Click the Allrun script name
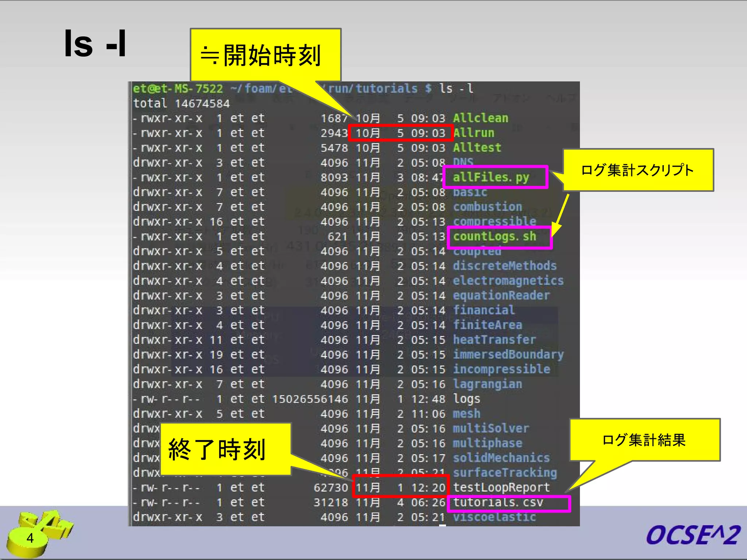 473,133
